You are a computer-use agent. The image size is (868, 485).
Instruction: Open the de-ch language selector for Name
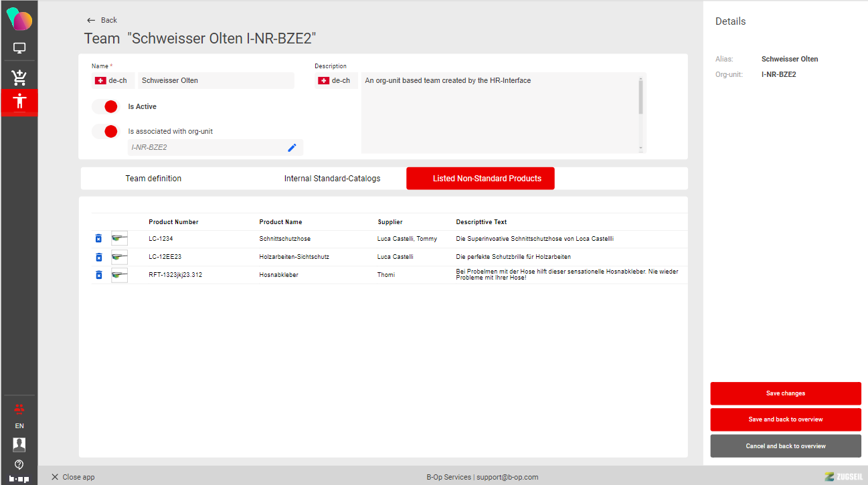click(112, 81)
